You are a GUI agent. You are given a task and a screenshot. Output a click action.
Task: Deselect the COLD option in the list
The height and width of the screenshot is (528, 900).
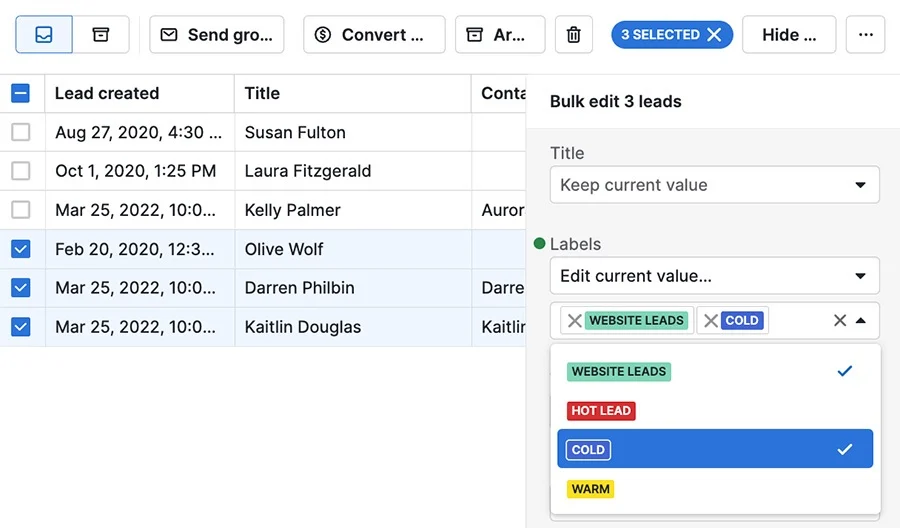coord(715,449)
